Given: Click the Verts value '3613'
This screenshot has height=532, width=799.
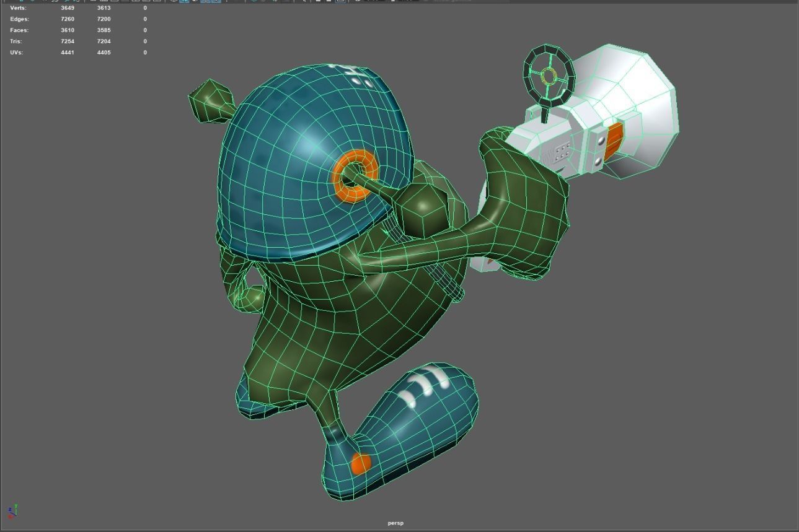Looking at the screenshot, I should pos(104,8).
